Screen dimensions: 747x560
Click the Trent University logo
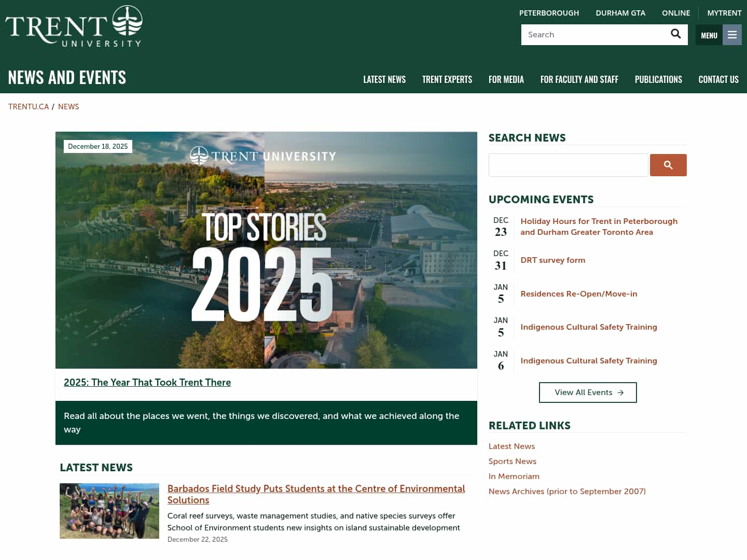coord(73,25)
